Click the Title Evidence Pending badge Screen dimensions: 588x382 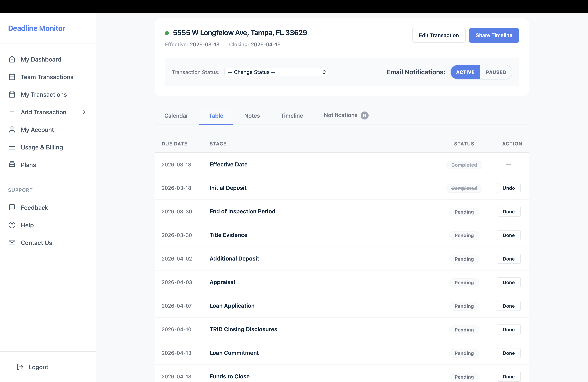464,235
